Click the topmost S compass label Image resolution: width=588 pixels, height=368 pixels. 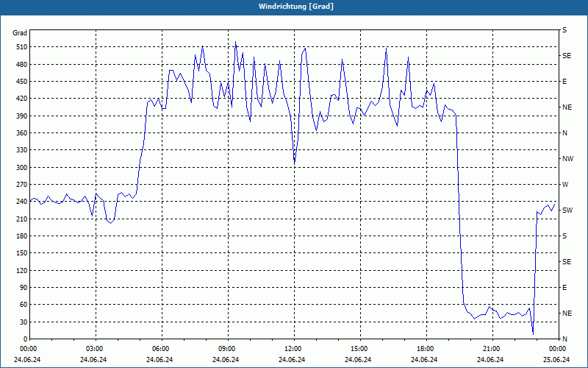point(564,30)
